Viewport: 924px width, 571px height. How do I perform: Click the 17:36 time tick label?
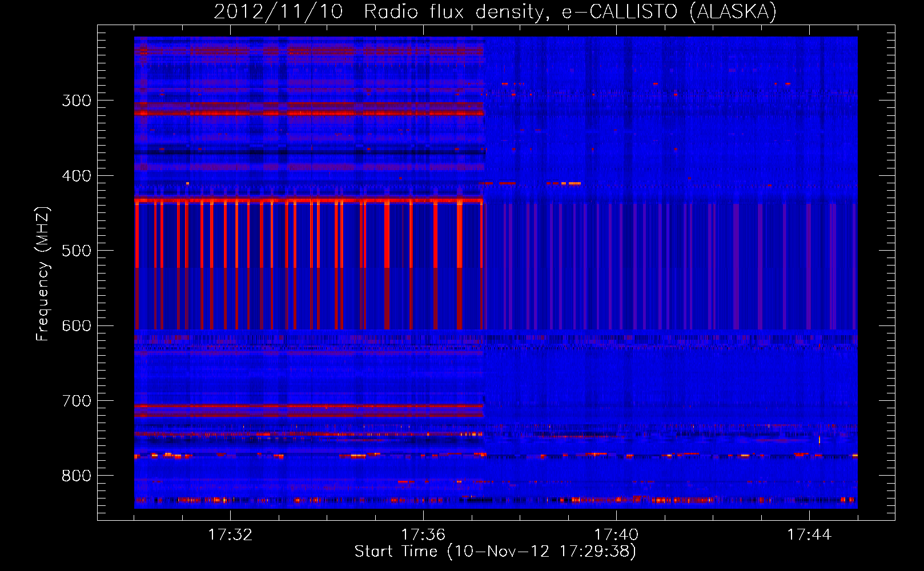tap(423, 535)
